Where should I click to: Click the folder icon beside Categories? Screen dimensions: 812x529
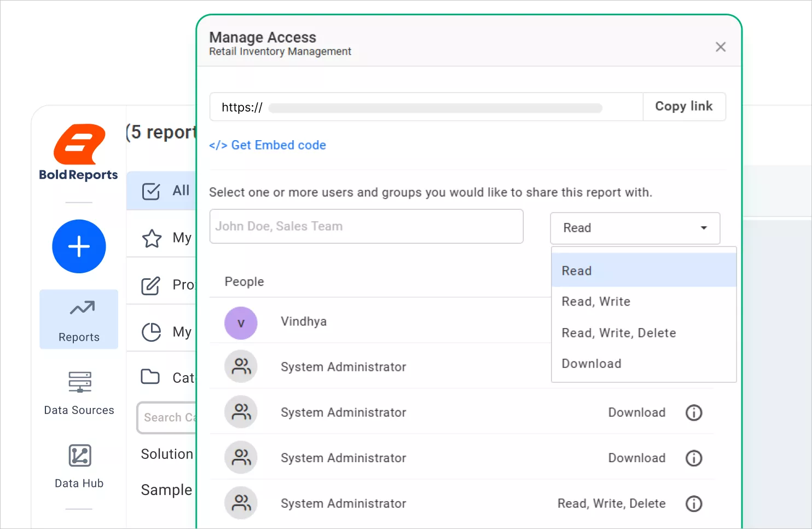(x=151, y=376)
